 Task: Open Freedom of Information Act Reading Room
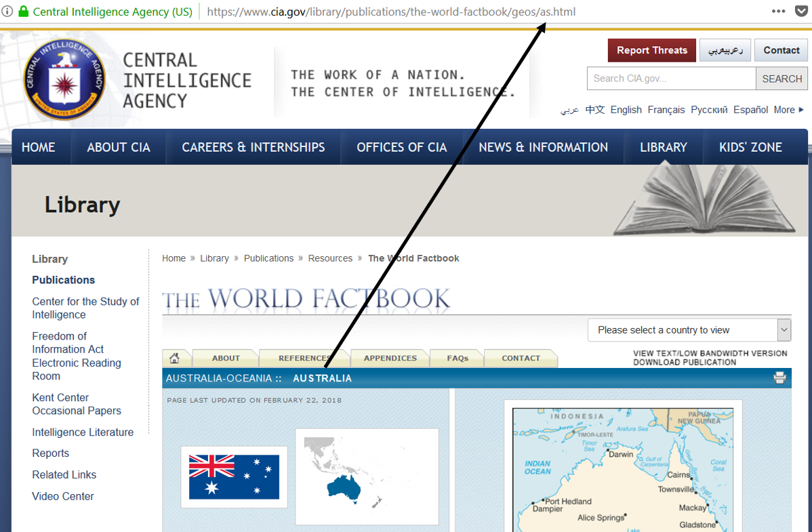click(x=76, y=356)
